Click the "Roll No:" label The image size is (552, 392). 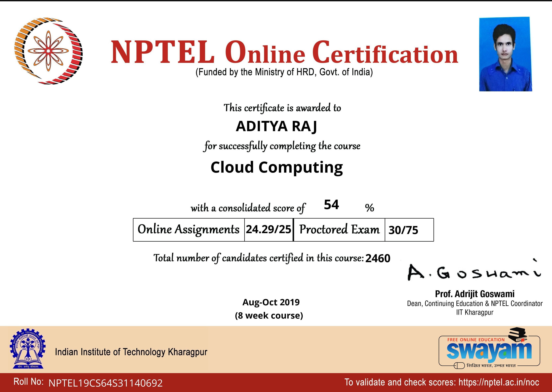(x=29, y=382)
